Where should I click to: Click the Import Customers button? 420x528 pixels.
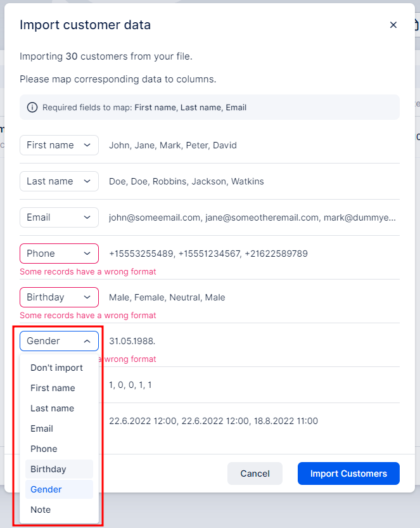click(x=348, y=473)
